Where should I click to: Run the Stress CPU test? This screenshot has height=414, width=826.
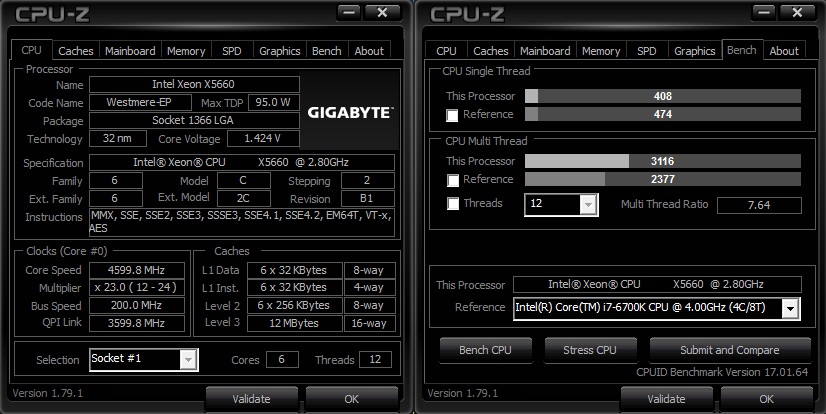[590, 350]
